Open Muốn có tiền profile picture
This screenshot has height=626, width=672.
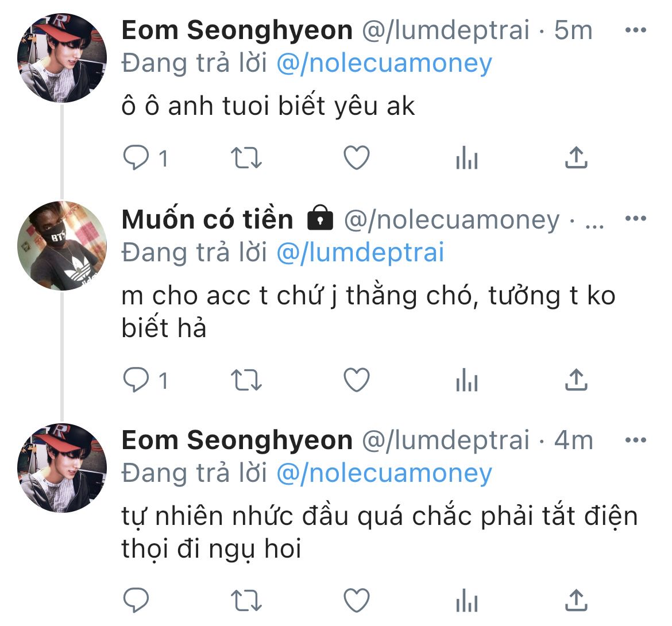[62, 246]
